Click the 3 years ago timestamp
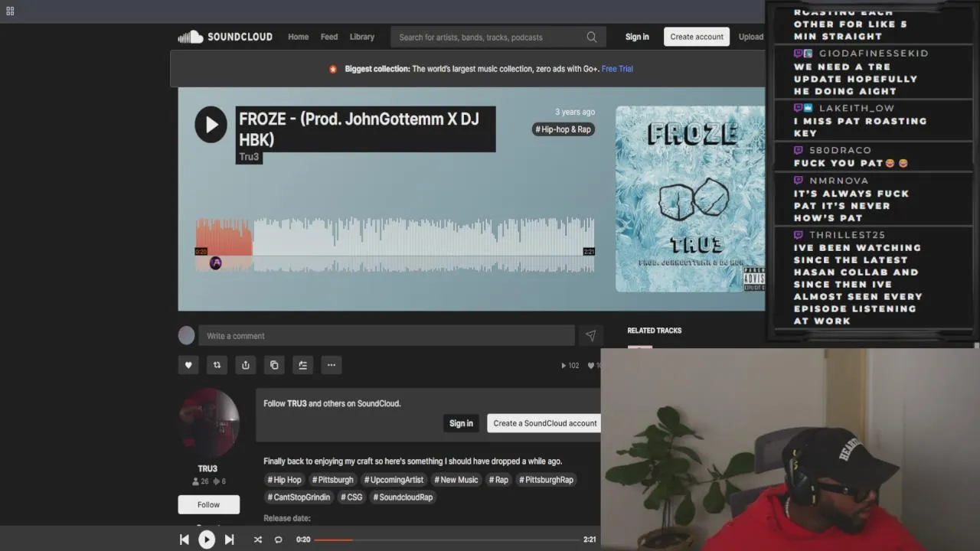980x551 pixels. coord(575,112)
